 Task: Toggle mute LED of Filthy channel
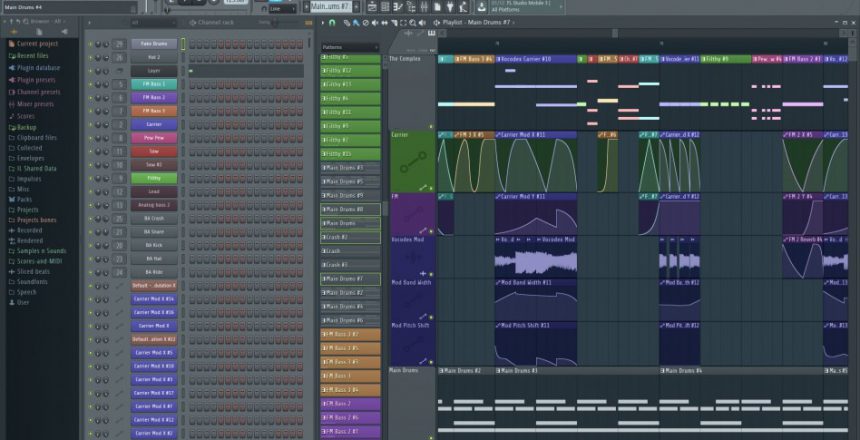(x=90, y=178)
